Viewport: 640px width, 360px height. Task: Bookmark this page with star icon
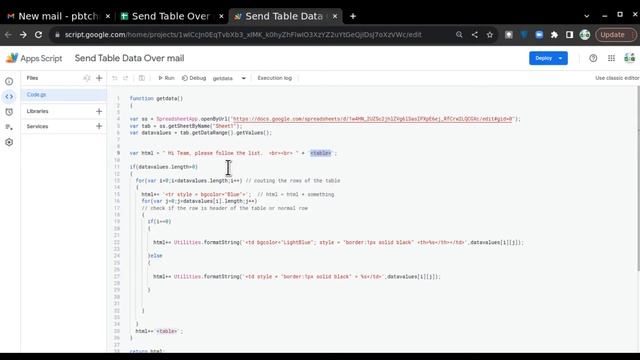(490, 35)
